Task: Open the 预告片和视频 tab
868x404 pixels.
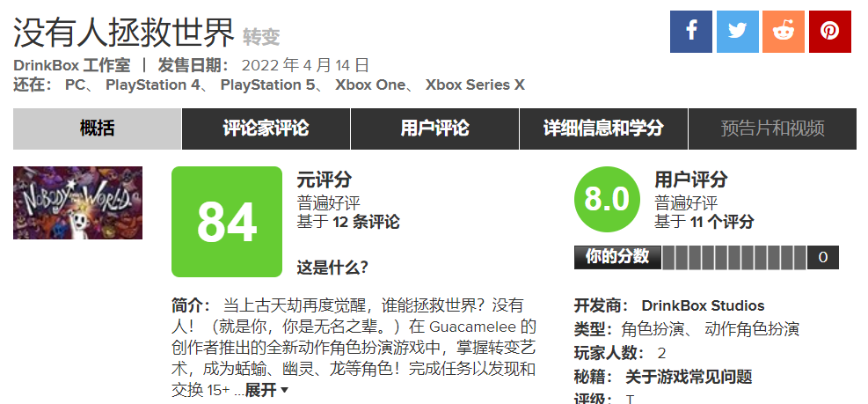Action: 772,129
